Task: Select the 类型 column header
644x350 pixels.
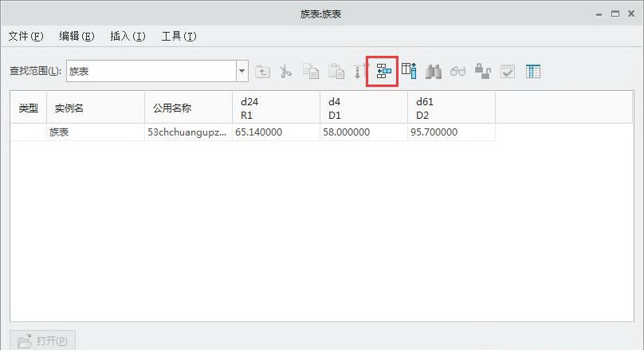Action: [x=29, y=108]
